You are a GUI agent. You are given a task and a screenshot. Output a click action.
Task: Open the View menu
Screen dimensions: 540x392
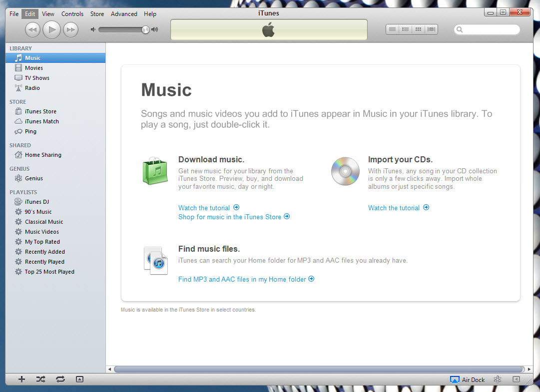click(48, 14)
